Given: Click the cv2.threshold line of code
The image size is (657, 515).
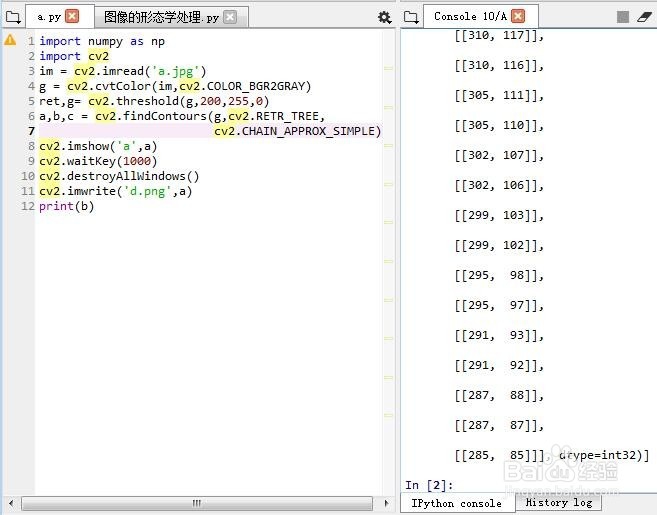Looking at the screenshot, I should (x=154, y=101).
